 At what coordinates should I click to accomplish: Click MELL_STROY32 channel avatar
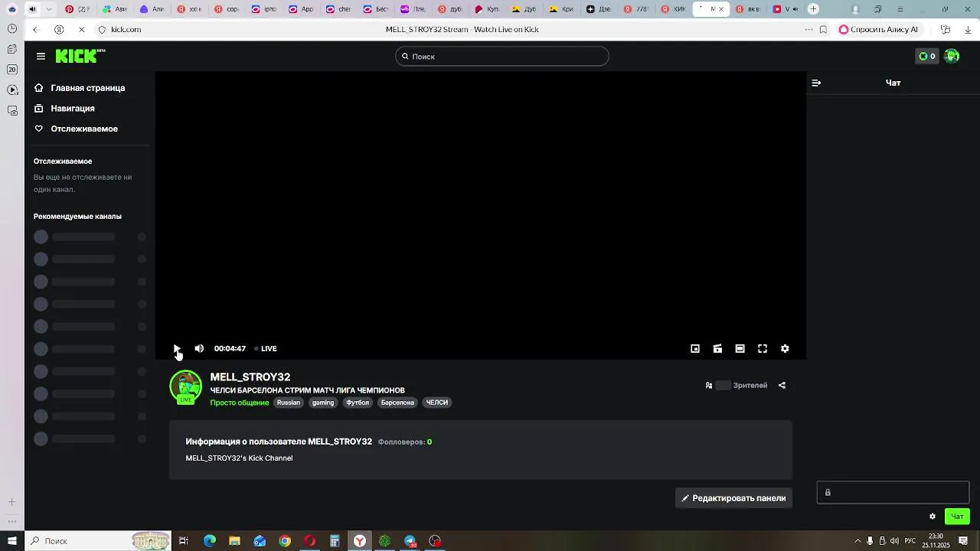click(185, 386)
